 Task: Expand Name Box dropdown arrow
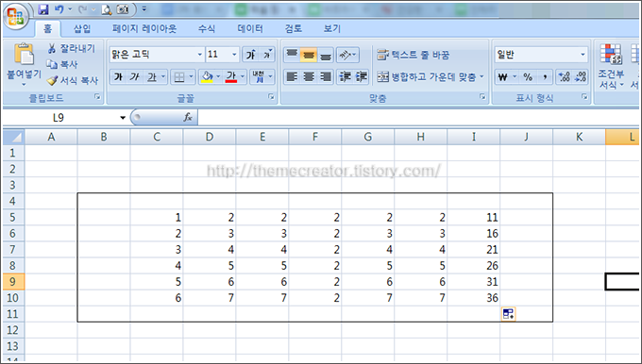tap(123, 118)
